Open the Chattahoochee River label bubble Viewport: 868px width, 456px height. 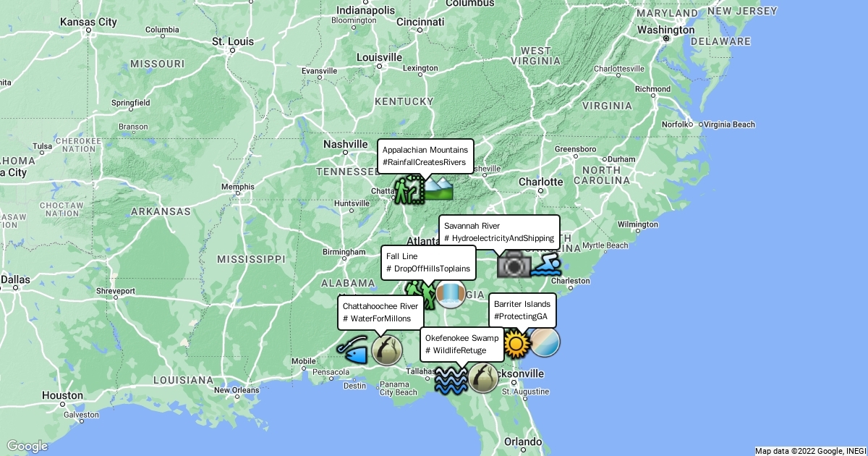380,313
